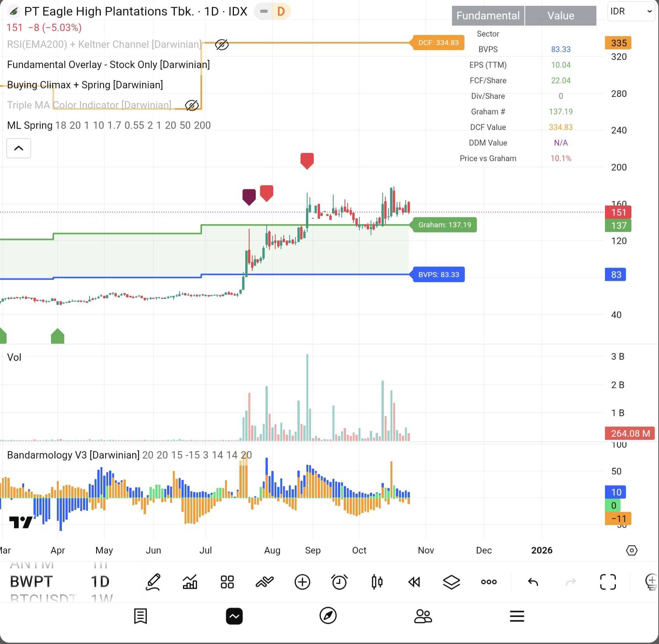Click the 264.08 M volume tag
Viewport: 659px width, 644px height.
630,433
